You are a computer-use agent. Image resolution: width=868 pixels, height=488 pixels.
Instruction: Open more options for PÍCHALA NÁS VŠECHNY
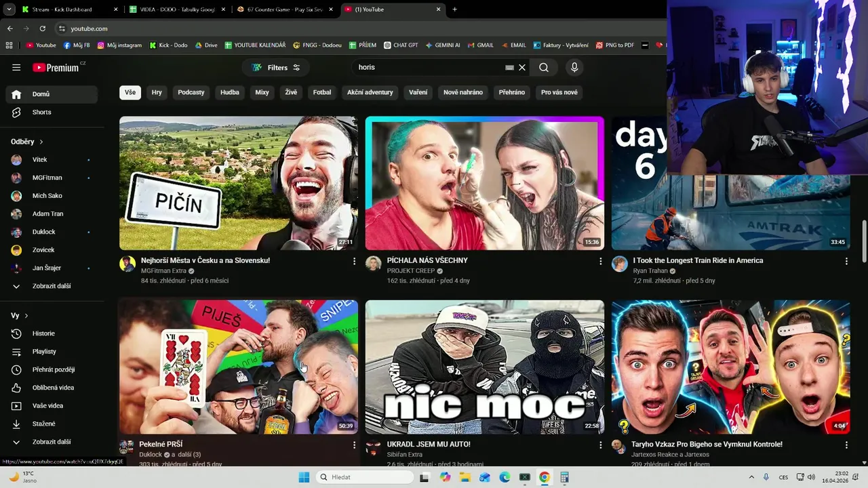(600, 261)
